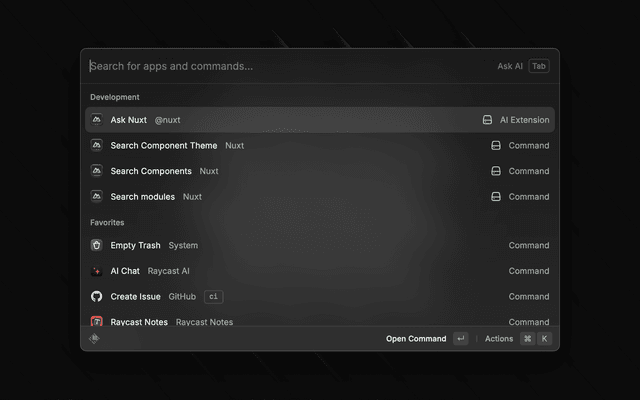Click the GitHub logo icon beside Create Issue
Image resolution: width=640 pixels, height=400 pixels.
(96, 296)
